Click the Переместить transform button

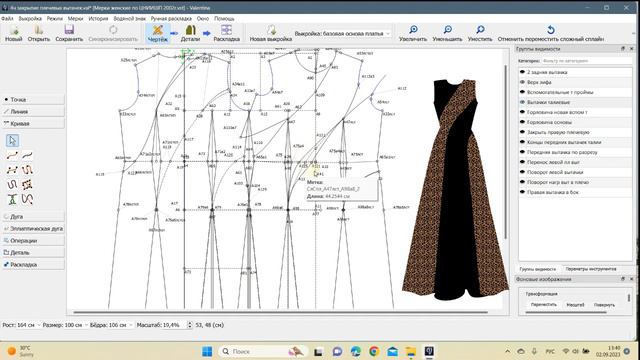pos(543,304)
